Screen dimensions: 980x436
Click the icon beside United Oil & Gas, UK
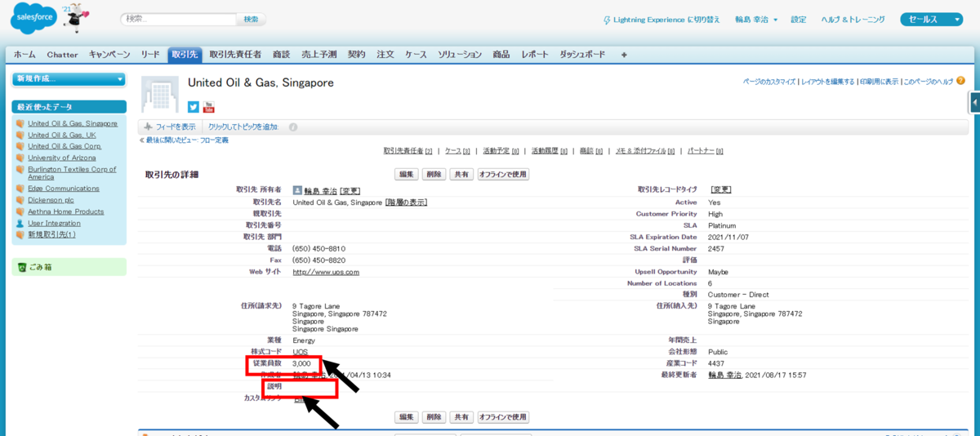click(x=20, y=136)
